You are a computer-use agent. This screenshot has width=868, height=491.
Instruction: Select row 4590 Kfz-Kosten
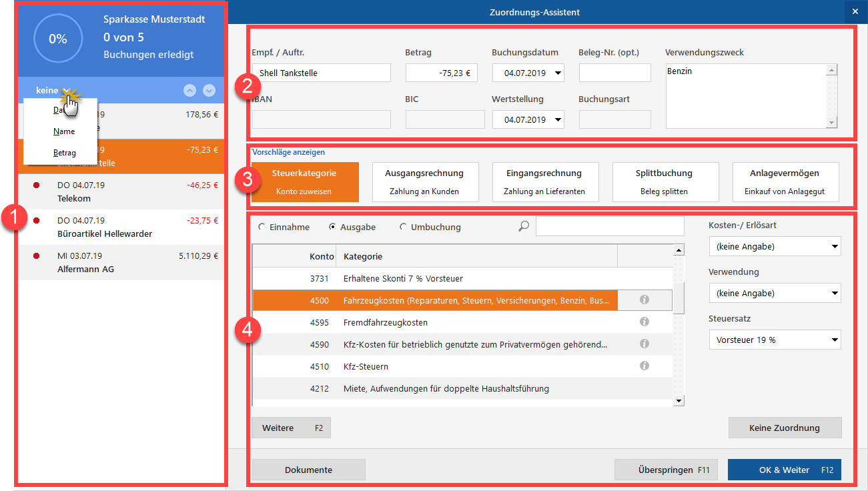[462, 344]
